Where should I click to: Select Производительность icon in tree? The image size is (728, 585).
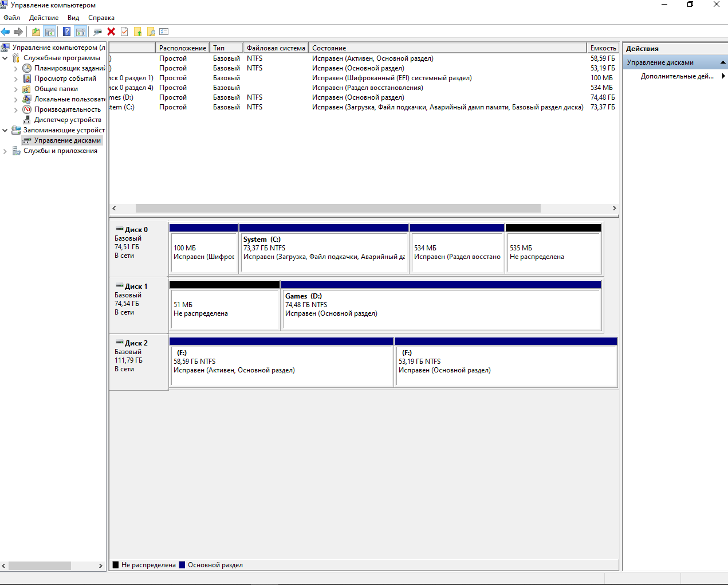[27, 109]
